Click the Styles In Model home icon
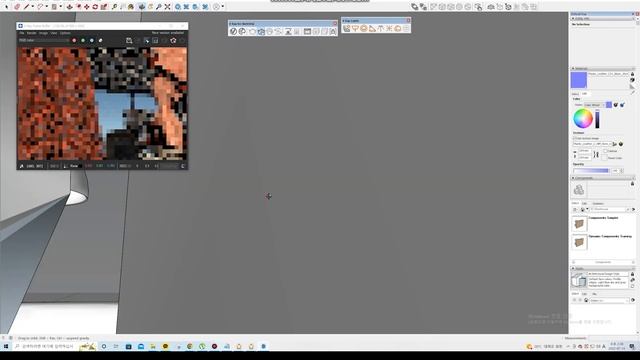 point(586,300)
